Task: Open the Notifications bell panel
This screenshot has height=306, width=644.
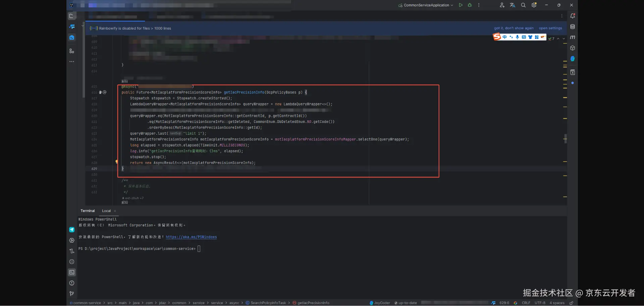Action: [573, 16]
